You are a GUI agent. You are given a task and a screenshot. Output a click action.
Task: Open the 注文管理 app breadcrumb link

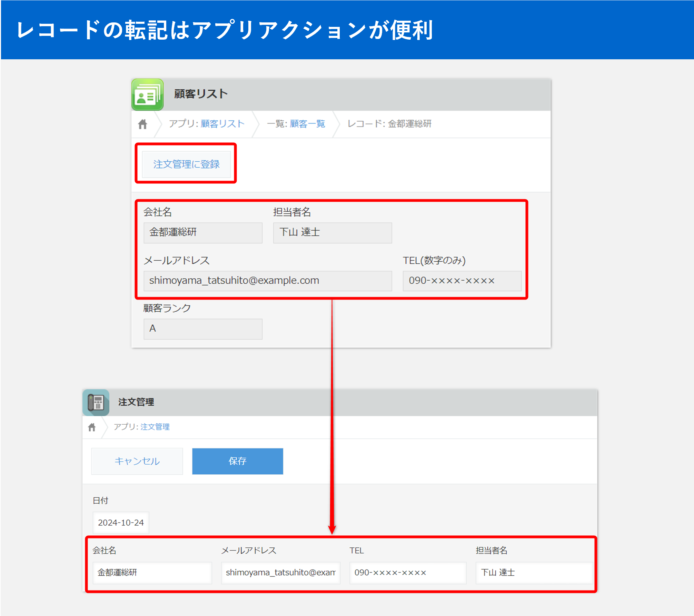155,427
